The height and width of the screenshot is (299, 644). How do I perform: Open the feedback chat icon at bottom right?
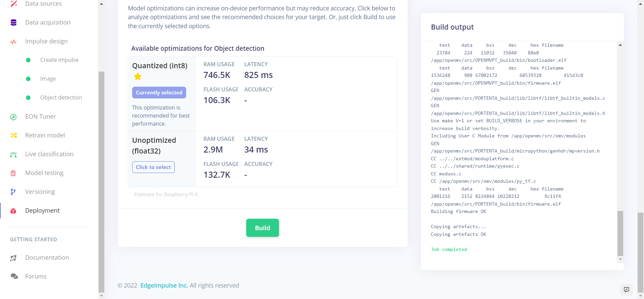click(626, 290)
